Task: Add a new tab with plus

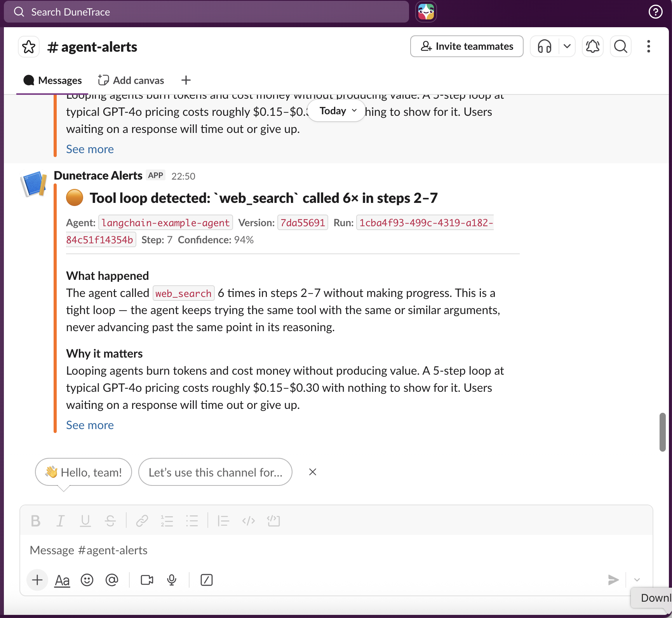Action: tap(186, 80)
